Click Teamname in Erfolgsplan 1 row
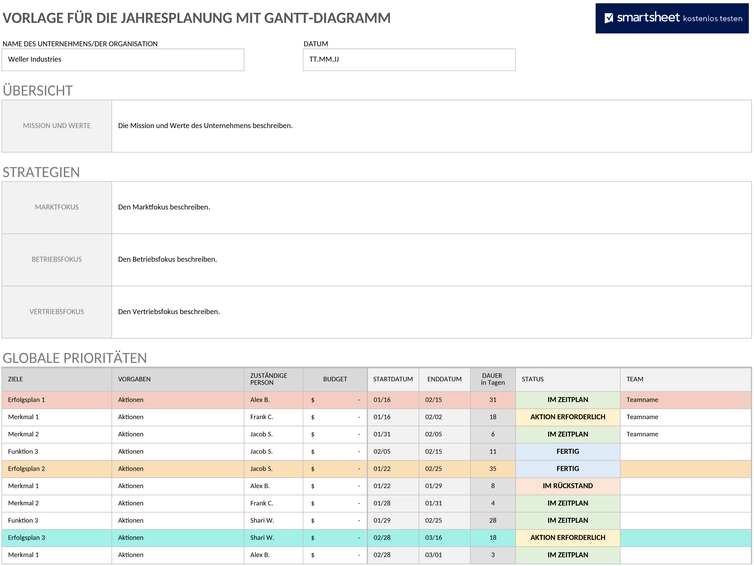 (642, 400)
